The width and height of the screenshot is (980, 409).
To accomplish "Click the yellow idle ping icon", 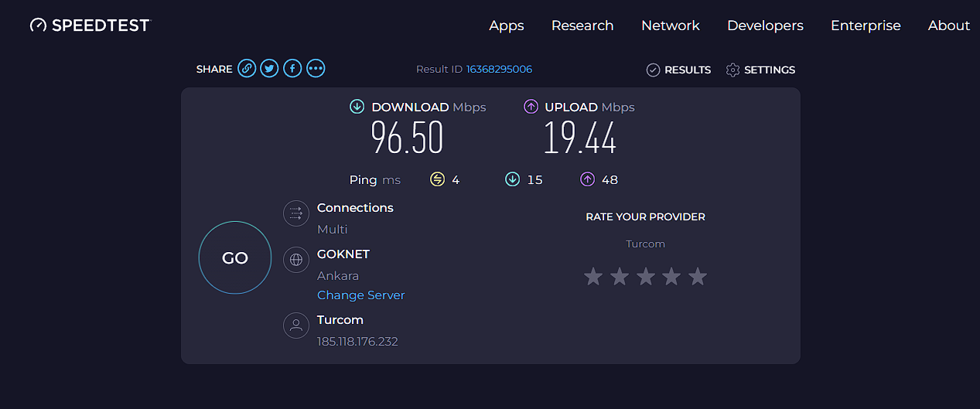I will pos(437,179).
